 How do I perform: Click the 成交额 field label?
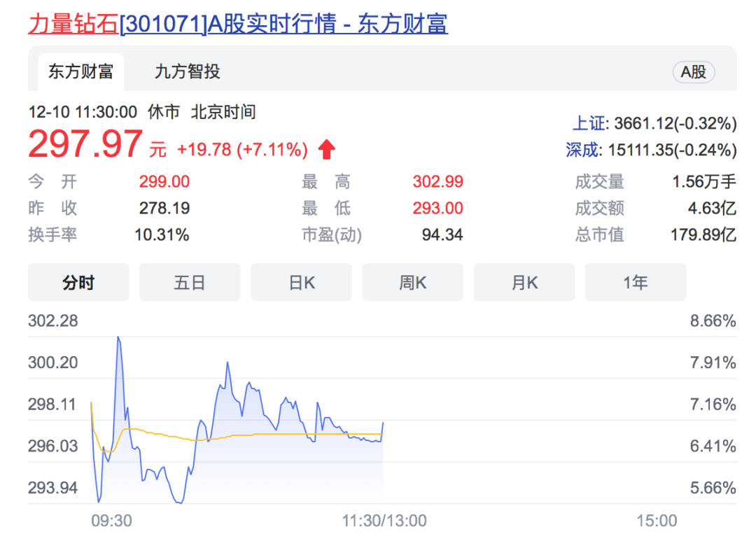(599, 208)
